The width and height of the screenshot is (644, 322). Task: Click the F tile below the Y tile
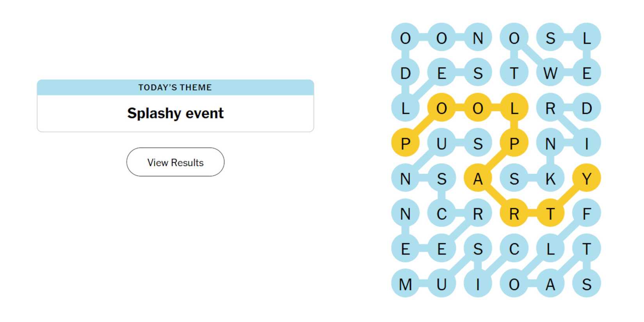[587, 213]
